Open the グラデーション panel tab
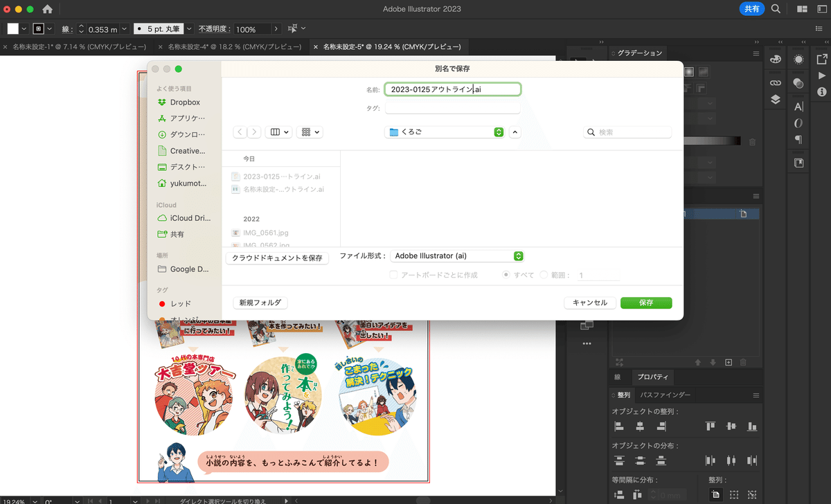 (640, 53)
